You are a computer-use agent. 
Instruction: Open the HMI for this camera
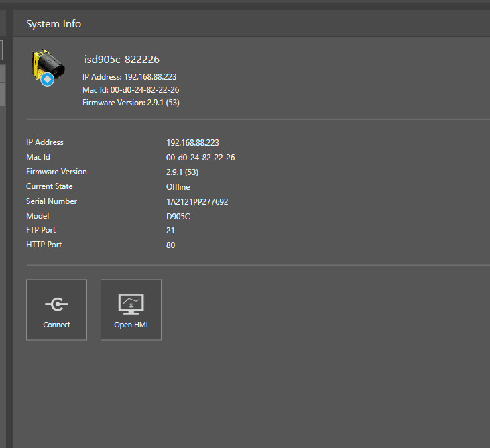point(131,309)
